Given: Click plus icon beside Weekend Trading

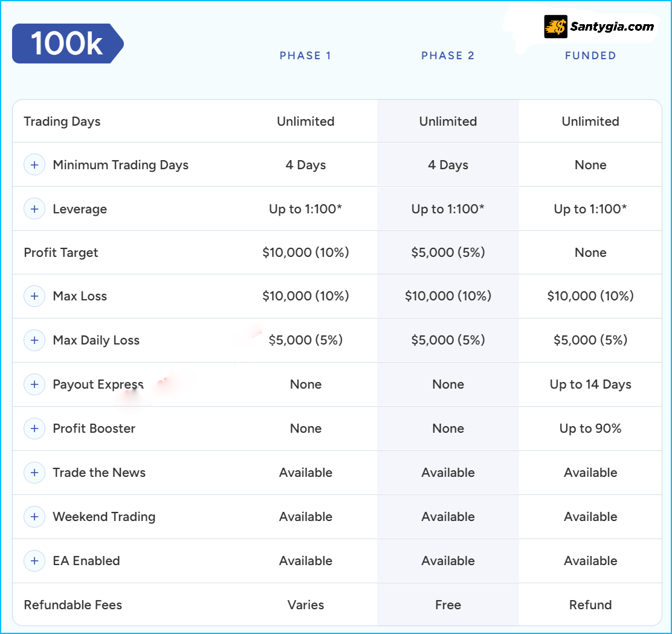Looking at the screenshot, I should 34,517.
